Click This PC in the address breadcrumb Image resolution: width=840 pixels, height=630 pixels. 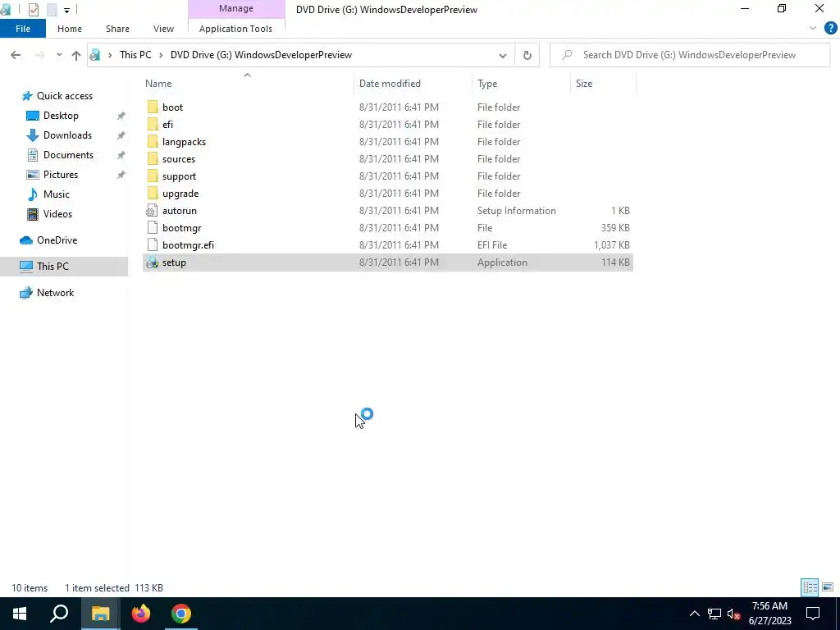pos(135,55)
